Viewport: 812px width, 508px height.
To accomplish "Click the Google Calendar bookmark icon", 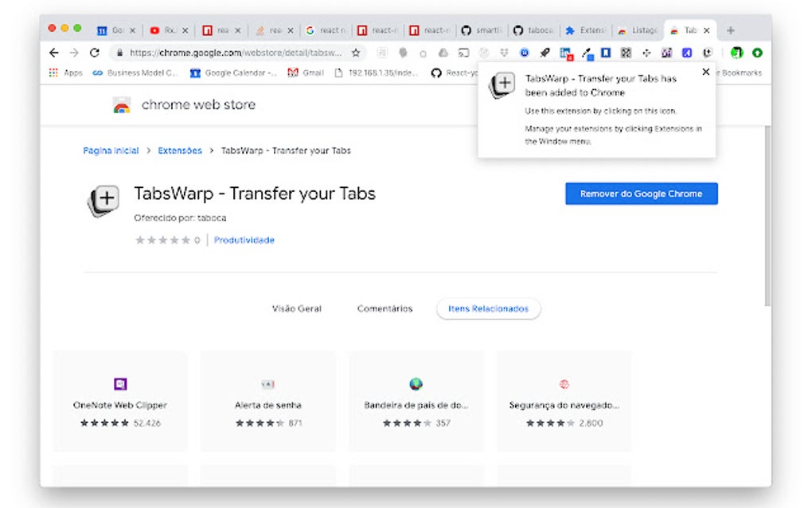I will click(195, 72).
